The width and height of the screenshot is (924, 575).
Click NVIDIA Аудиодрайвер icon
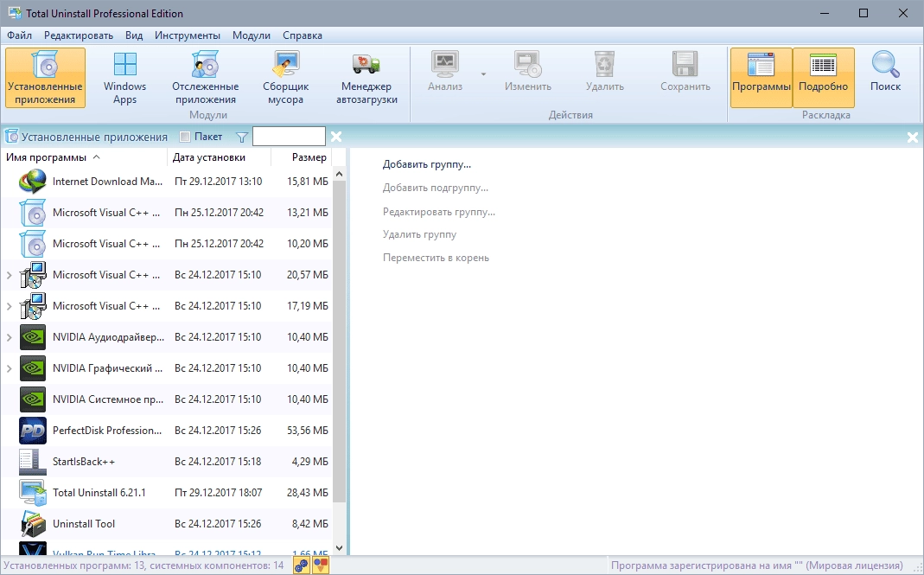pos(32,337)
